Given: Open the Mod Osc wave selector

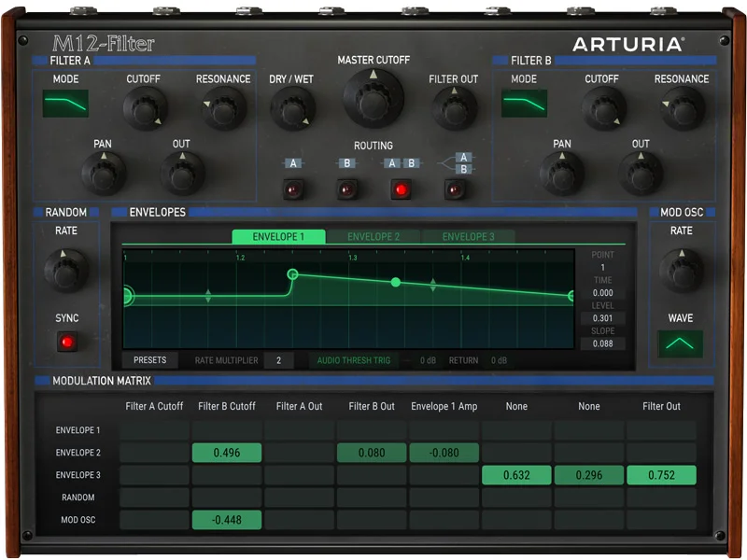Looking at the screenshot, I should pyautogui.click(x=681, y=343).
